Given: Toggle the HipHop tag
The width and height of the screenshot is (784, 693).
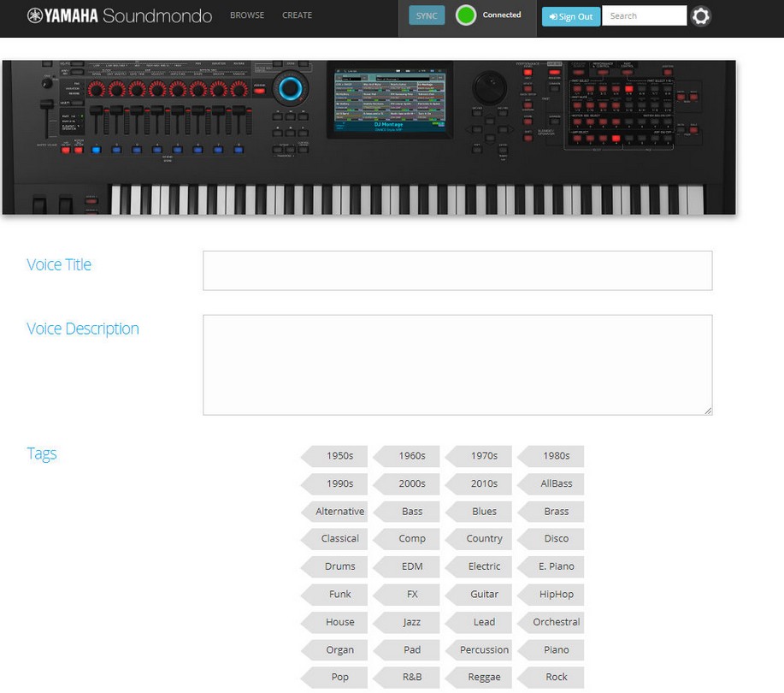Looking at the screenshot, I should pyautogui.click(x=556, y=594).
